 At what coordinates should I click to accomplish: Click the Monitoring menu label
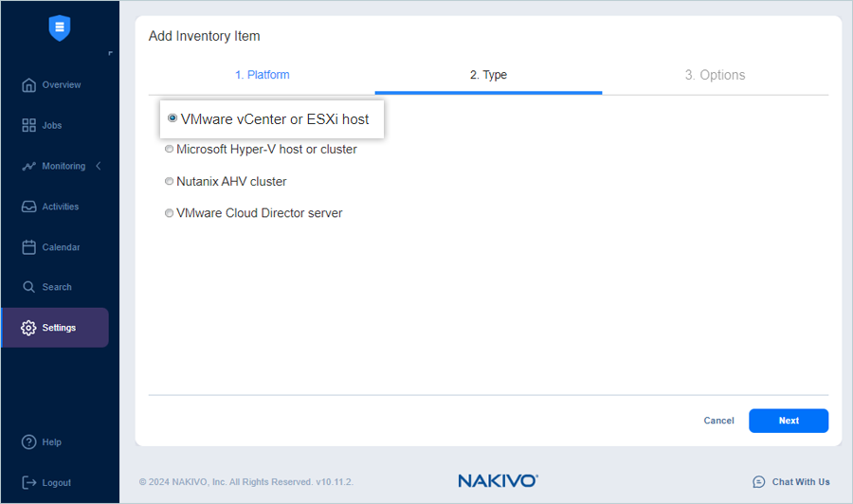[x=64, y=166]
